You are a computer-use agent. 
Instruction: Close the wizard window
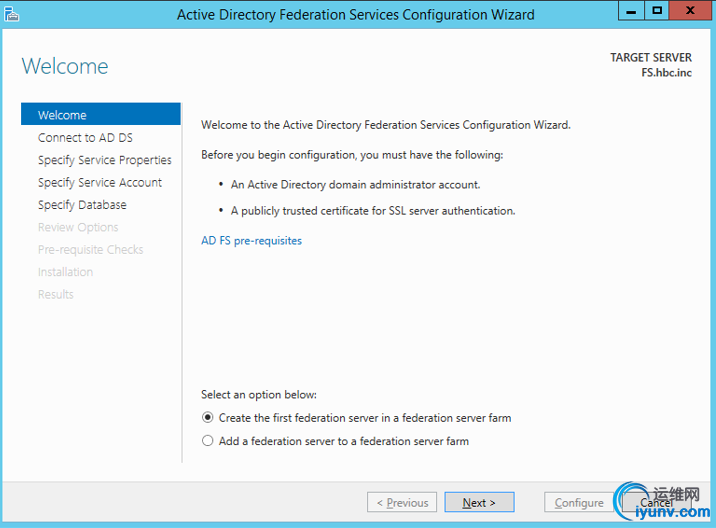(690, 11)
